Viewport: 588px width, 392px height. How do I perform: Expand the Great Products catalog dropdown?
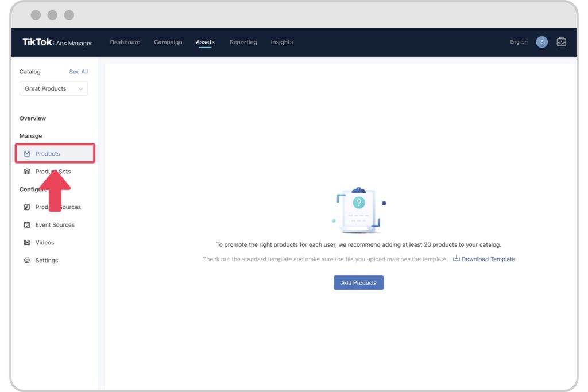[x=53, y=88]
